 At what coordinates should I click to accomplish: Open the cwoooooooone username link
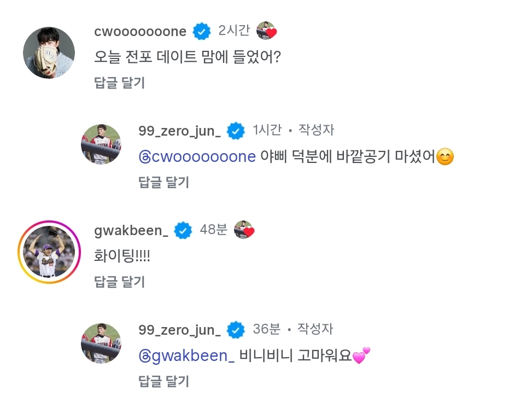pos(140,32)
